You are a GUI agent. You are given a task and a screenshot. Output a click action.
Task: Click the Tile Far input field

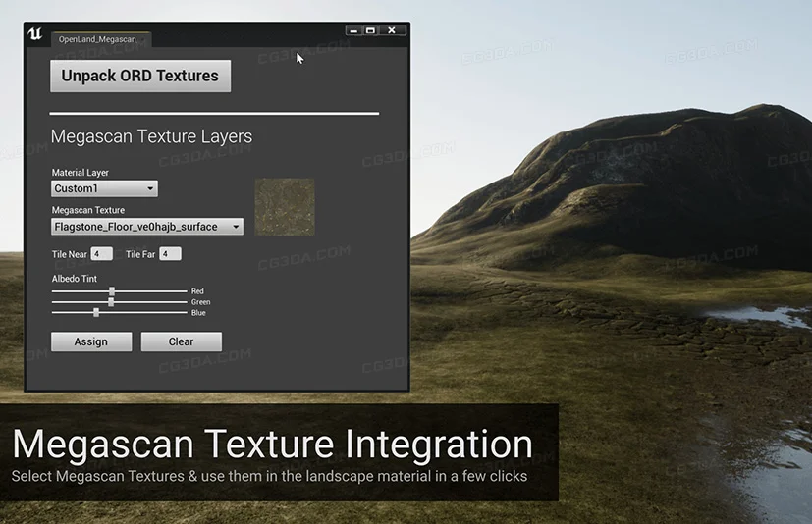click(171, 254)
